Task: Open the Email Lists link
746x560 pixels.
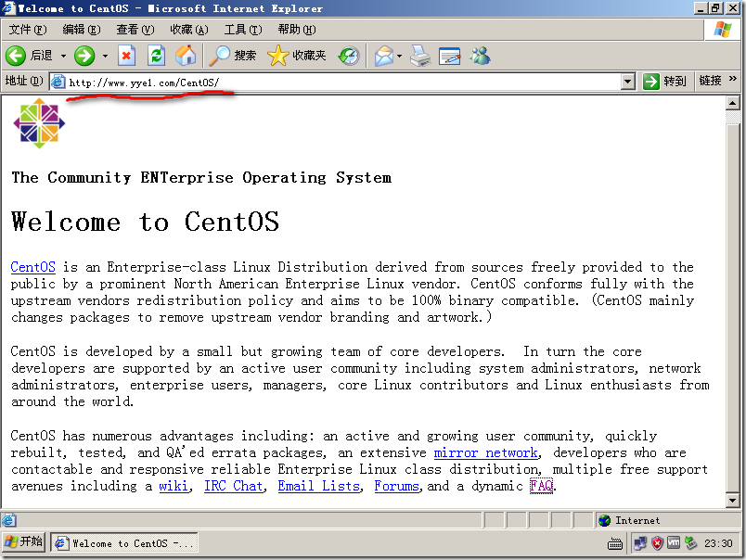Action: tap(319, 486)
